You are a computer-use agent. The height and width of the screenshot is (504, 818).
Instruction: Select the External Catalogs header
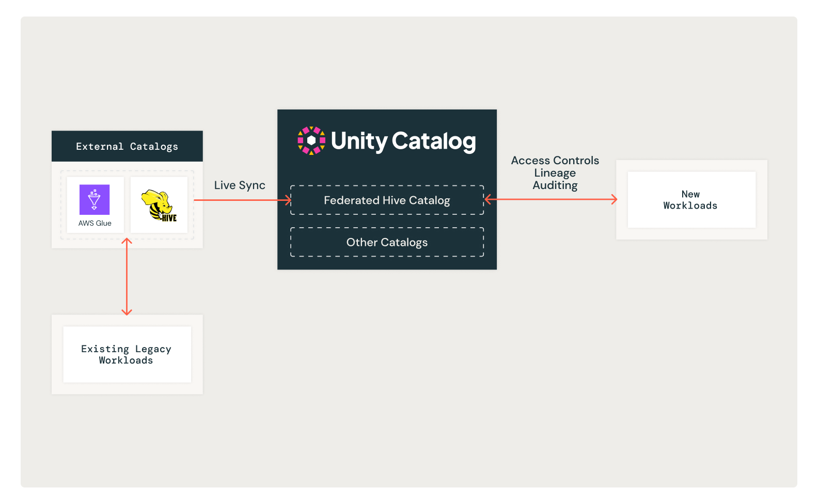[127, 146]
